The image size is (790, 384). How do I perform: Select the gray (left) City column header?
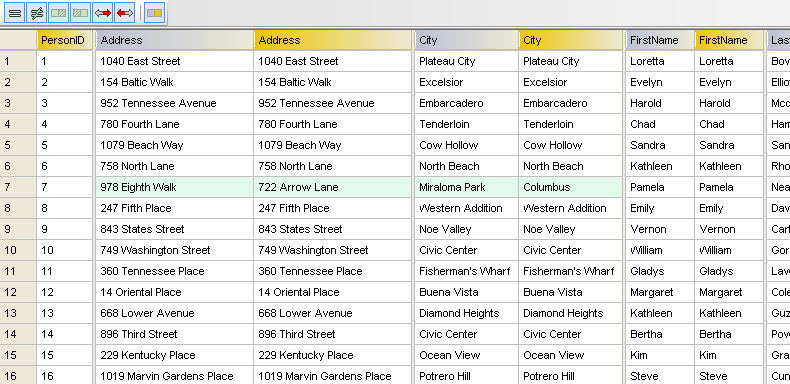point(467,40)
